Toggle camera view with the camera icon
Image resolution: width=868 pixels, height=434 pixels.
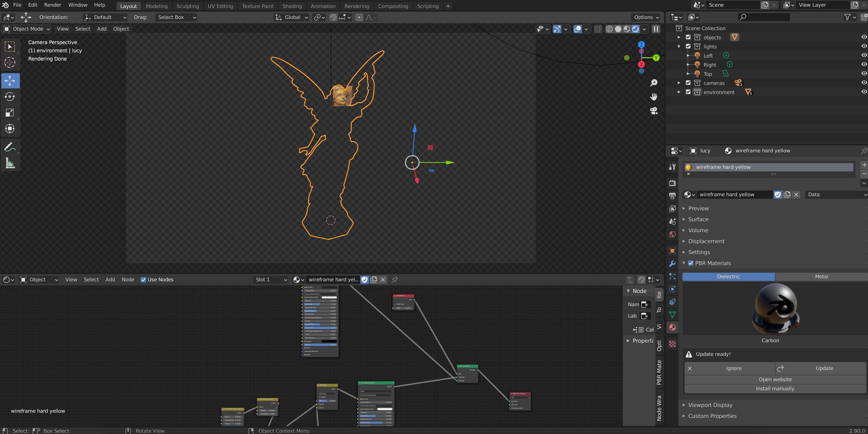coord(654,111)
